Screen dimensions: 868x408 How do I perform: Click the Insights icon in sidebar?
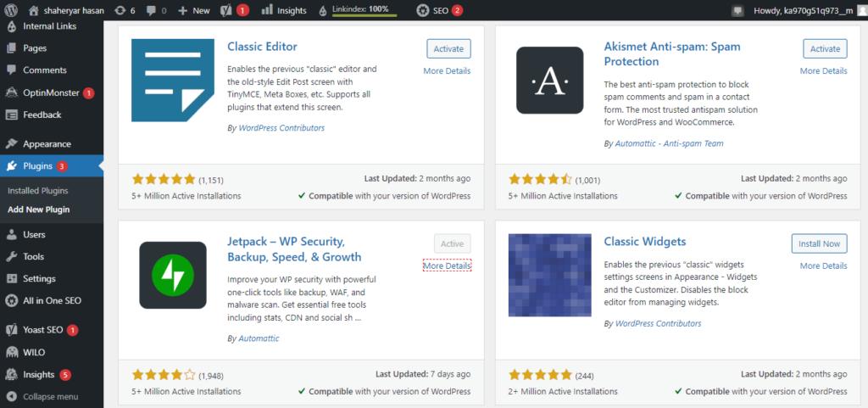click(11, 375)
